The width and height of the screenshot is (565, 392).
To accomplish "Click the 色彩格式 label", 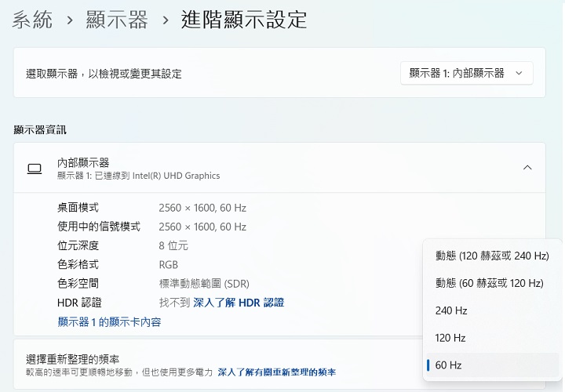I will pyautogui.click(x=78, y=264).
